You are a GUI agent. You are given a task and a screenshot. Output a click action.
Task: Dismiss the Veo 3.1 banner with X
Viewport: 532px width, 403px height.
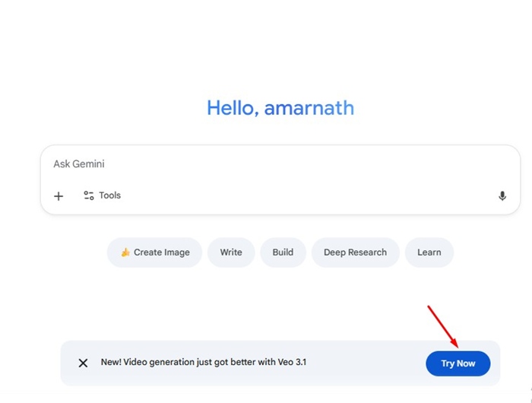[x=83, y=363]
